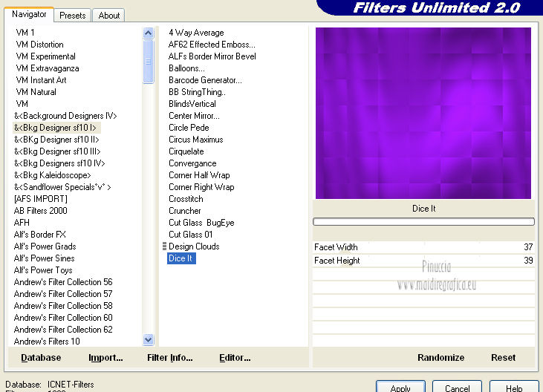Choose Cut Glass BugEye filter

[x=201, y=223]
